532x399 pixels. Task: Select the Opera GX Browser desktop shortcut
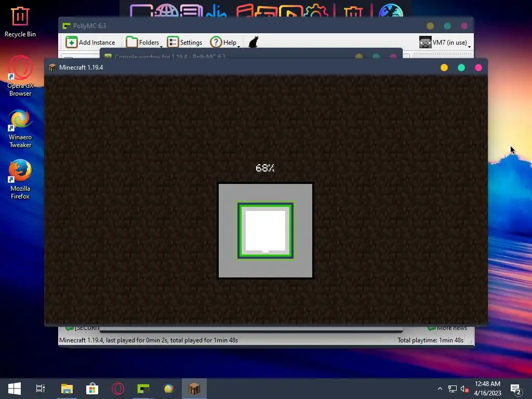[x=20, y=76]
